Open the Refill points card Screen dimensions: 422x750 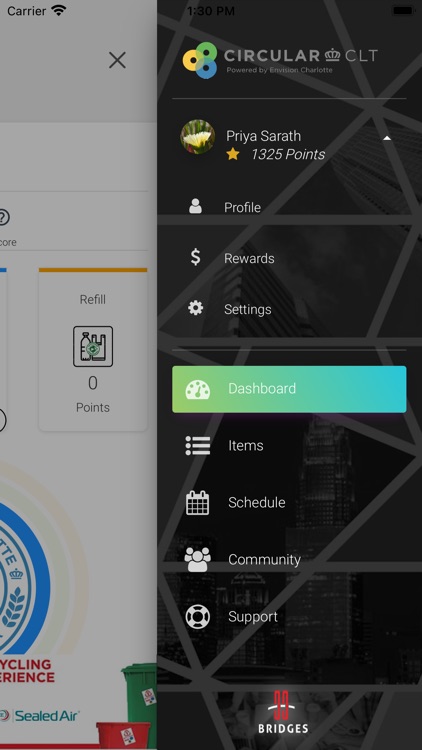[93, 350]
